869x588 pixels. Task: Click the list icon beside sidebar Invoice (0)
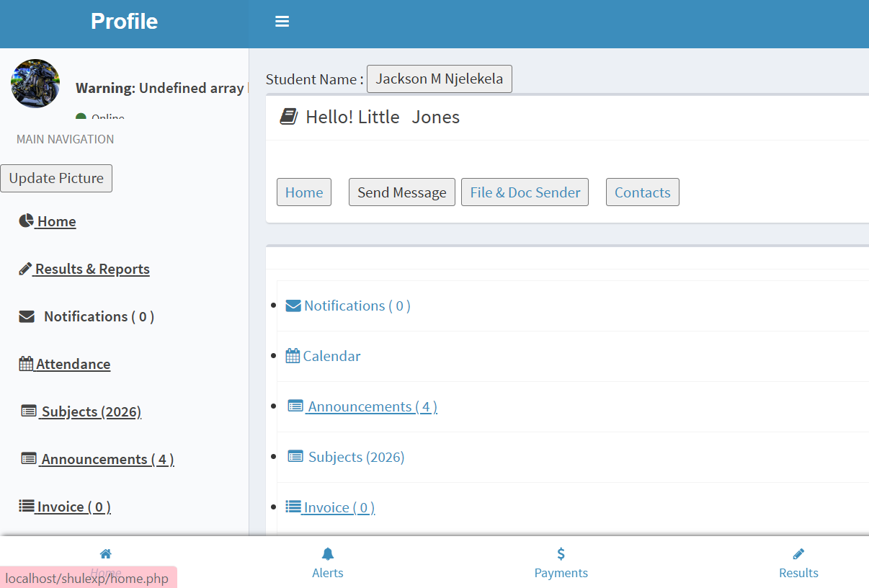pyautogui.click(x=26, y=506)
